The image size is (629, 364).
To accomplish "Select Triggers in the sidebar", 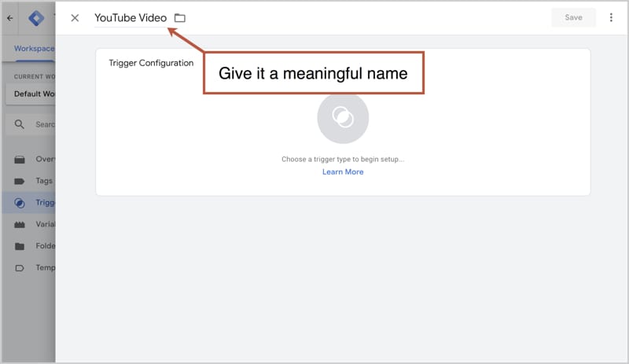I will [31, 203].
